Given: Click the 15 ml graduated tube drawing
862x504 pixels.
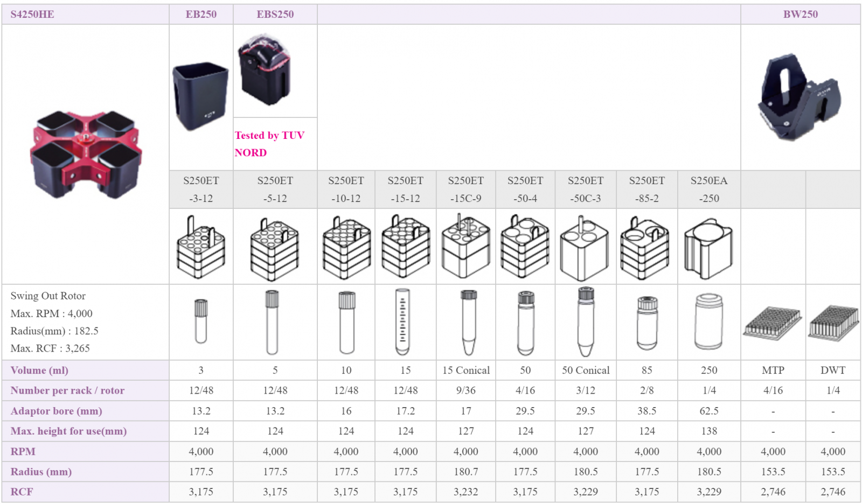Looking at the screenshot, I should coord(402,322).
